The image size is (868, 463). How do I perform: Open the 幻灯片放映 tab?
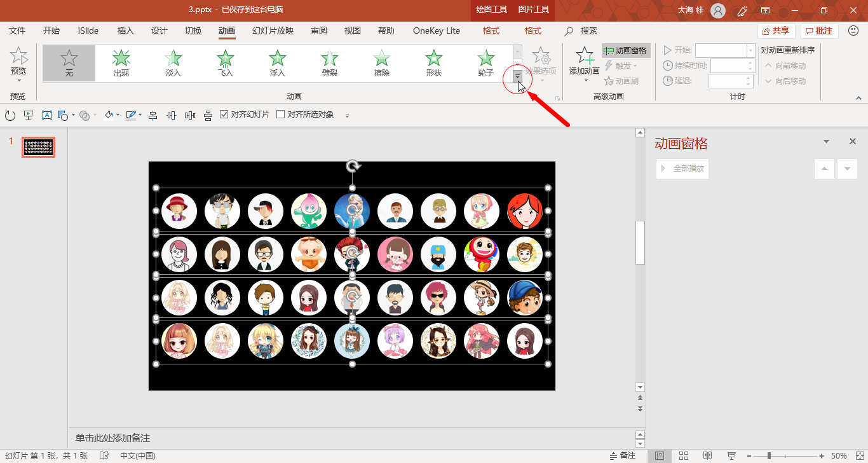point(273,31)
